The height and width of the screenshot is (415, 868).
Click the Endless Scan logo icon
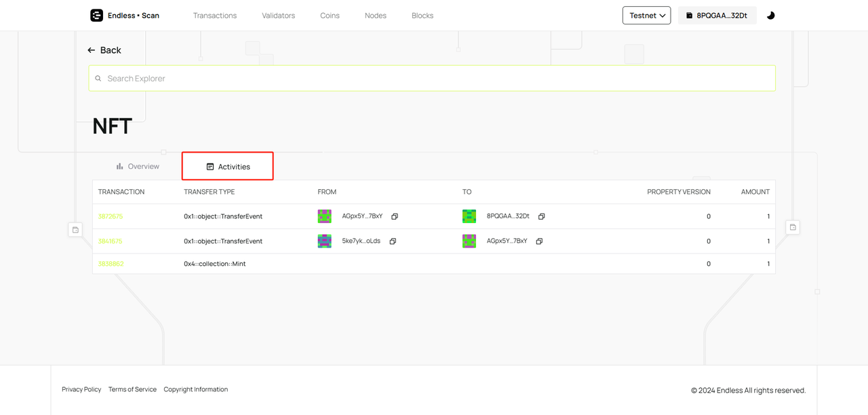tap(96, 16)
